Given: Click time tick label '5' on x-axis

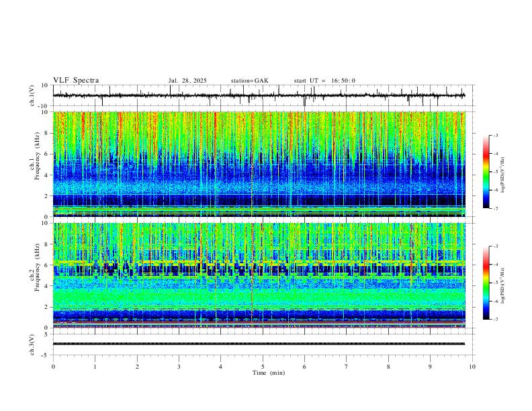Looking at the screenshot, I should pos(263,367).
